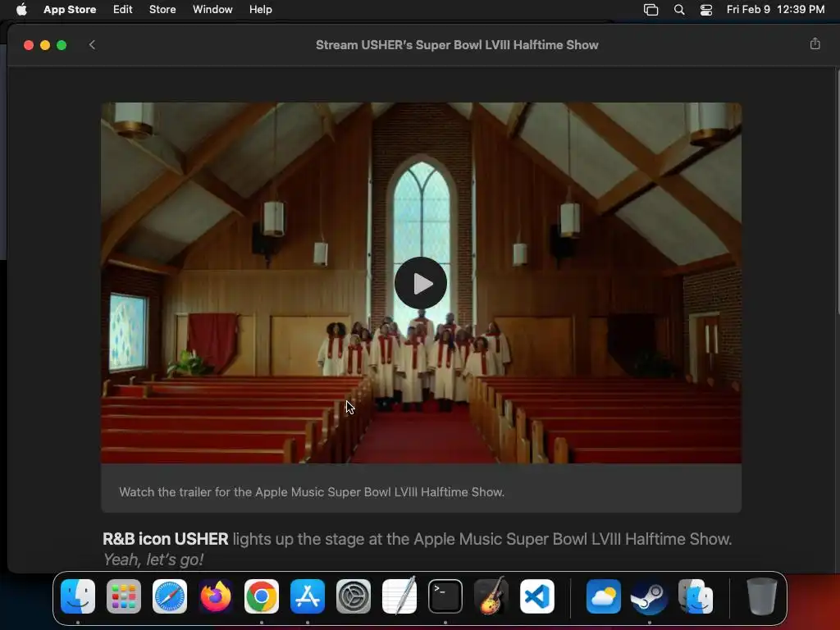Switch to App Store in the Dock
Screen dimensions: 840x630
(x=308, y=596)
